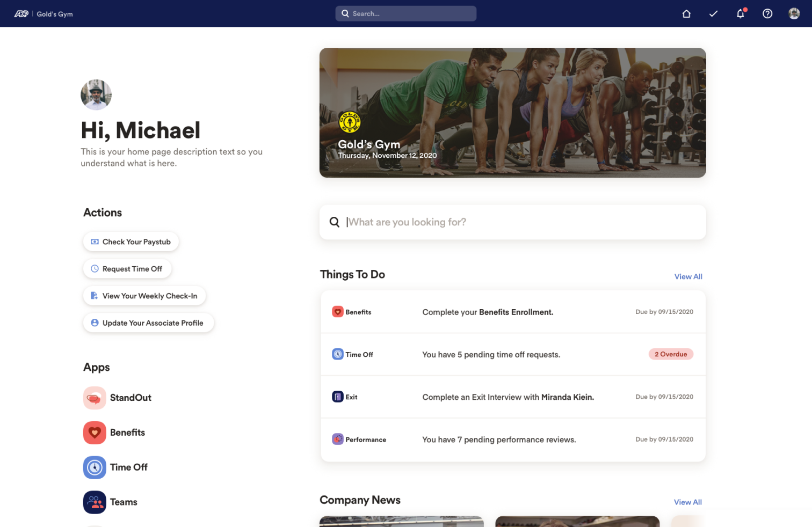Click the Teams people app icon

95,502
